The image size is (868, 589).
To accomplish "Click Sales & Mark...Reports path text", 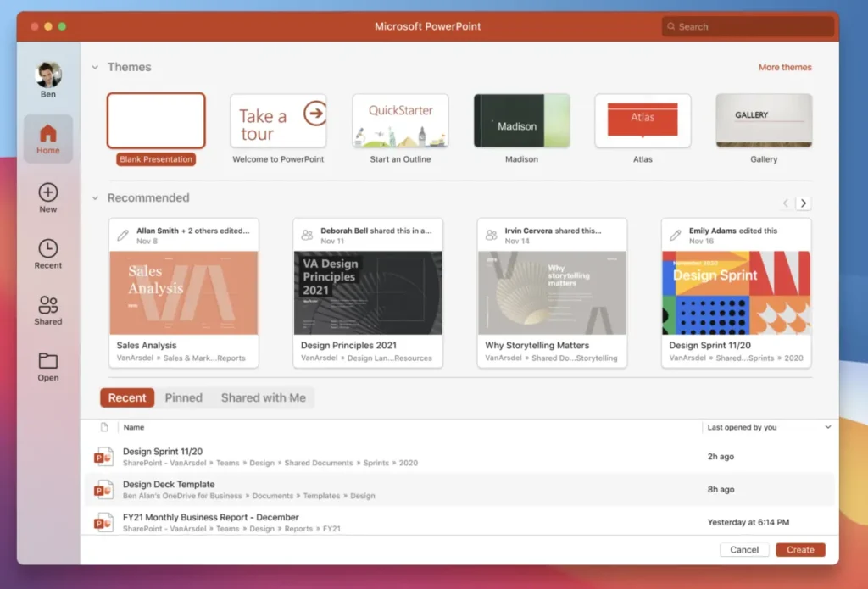I will (x=204, y=358).
